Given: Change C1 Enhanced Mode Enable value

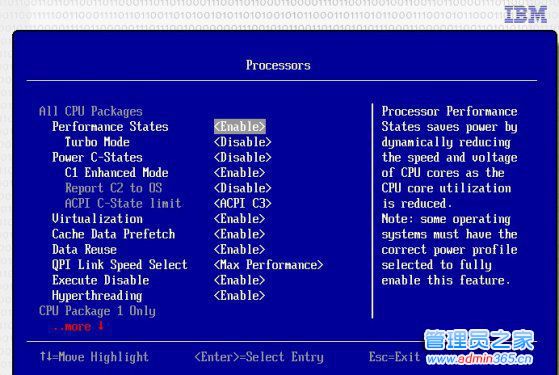Looking at the screenshot, I should [240, 173].
